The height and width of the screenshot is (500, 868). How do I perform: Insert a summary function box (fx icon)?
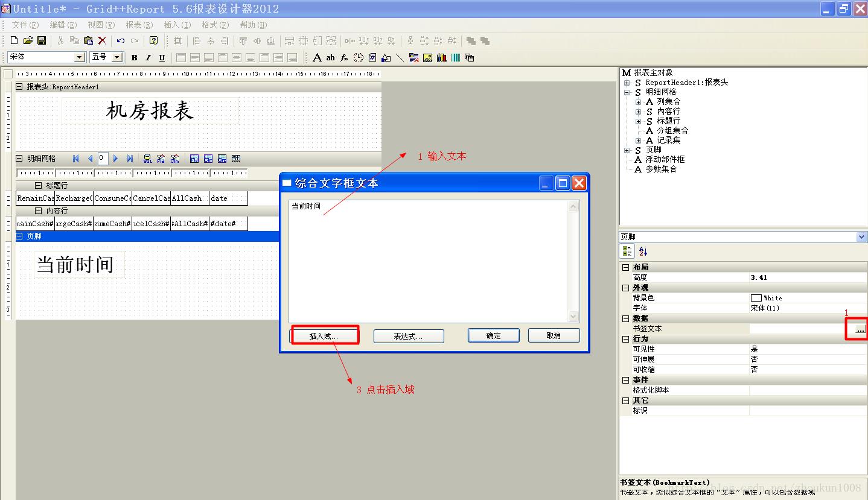pos(344,57)
